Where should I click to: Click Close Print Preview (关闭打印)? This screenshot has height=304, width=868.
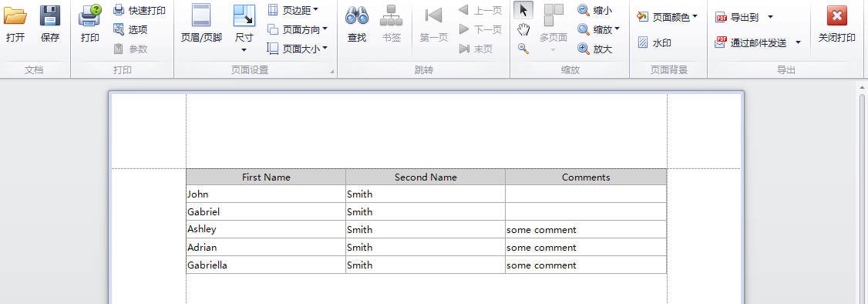837,23
